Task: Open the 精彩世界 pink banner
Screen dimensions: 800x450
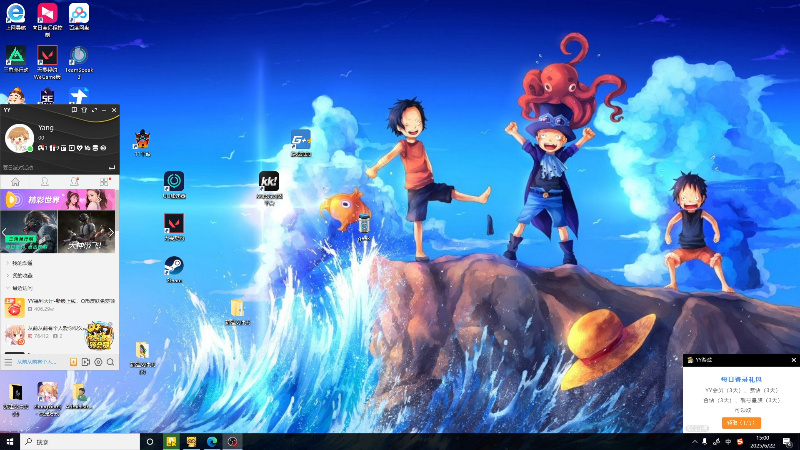Action: pos(58,199)
